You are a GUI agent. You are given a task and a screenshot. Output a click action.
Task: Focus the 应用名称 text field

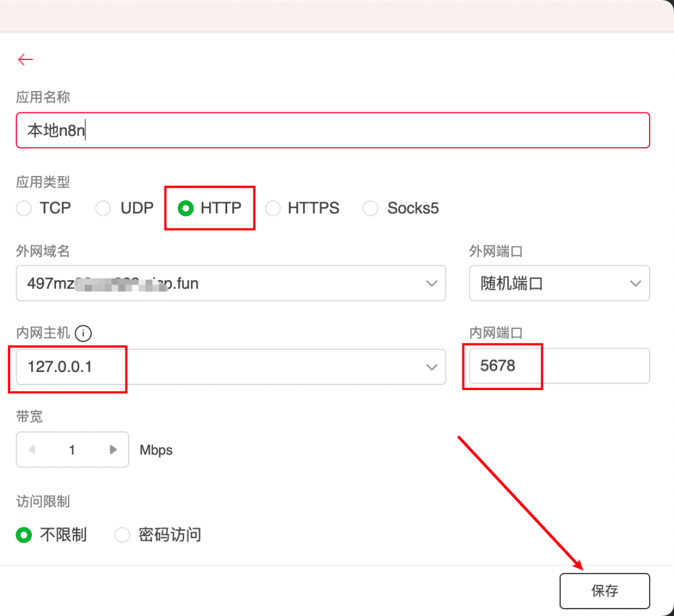point(332,130)
